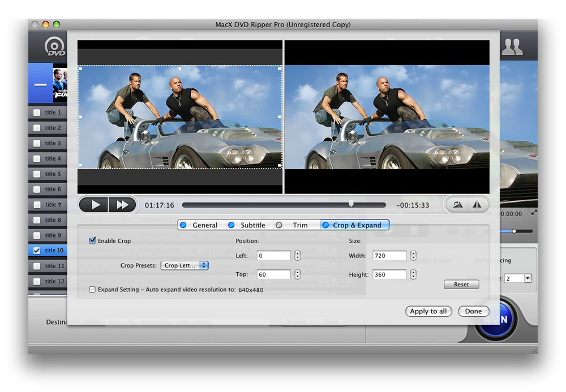This screenshot has height=392, width=566.
Task: Click the 640x480 expand resolution text
Action: pyautogui.click(x=251, y=290)
